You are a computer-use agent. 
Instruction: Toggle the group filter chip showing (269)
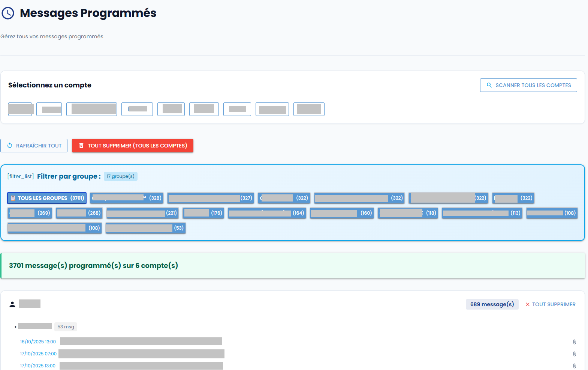coord(30,213)
